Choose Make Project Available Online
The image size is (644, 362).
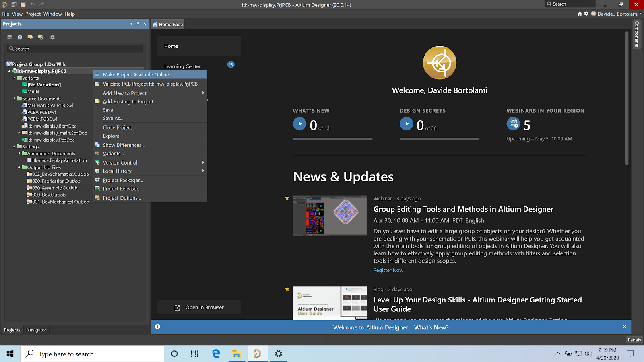click(x=150, y=74)
